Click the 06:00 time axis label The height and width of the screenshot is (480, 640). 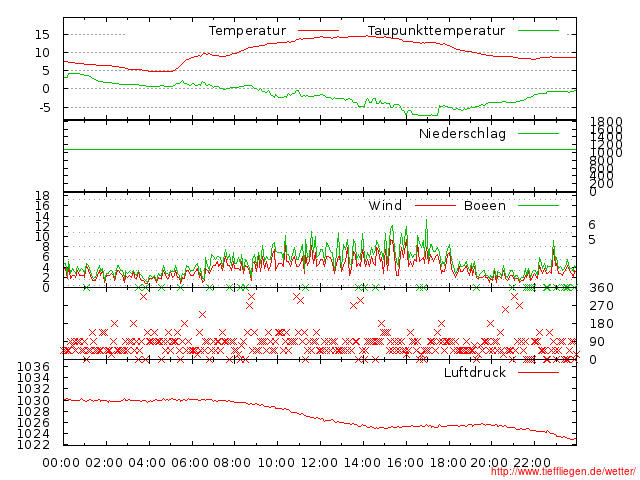[190, 463]
